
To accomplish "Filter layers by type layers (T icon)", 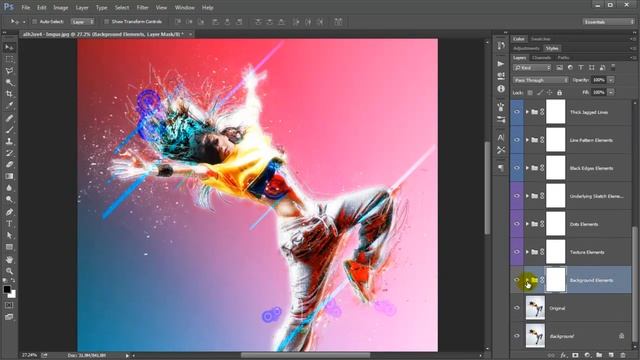I will [x=581, y=68].
